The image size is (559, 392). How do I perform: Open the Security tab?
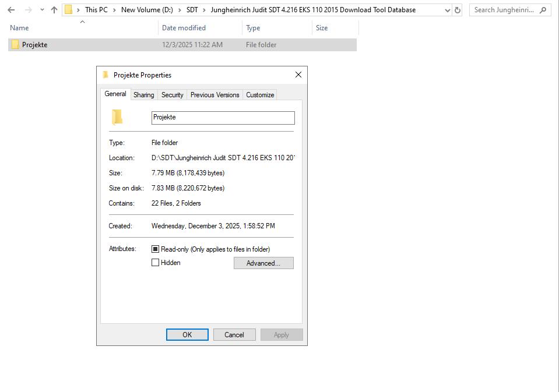[172, 95]
